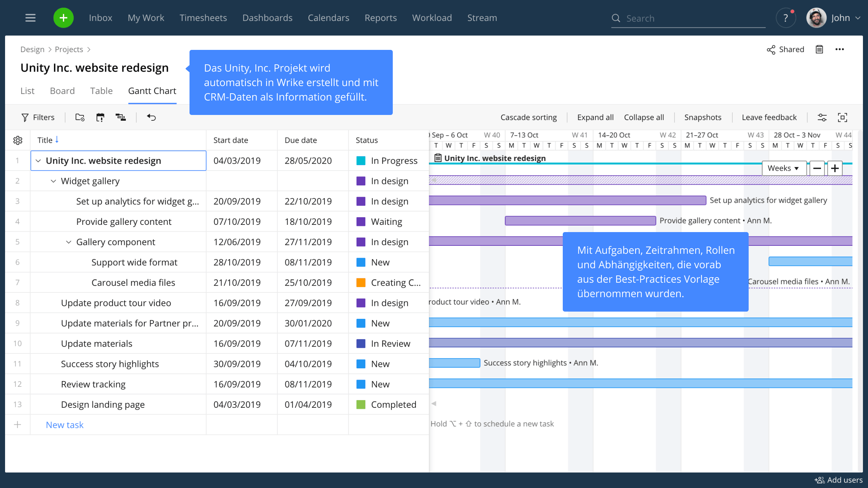The width and height of the screenshot is (868, 488).
Task: Collapse Unity Inc. website redesign row
Action: click(x=38, y=160)
